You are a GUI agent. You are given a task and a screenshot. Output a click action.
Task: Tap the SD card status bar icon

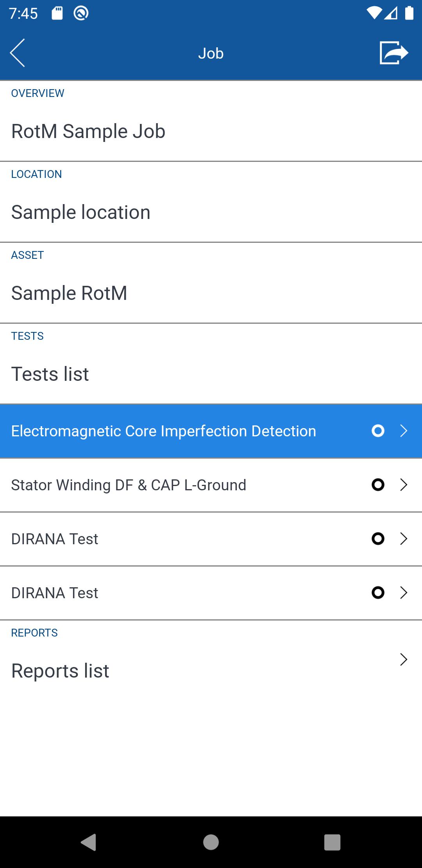[x=57, y=13]
